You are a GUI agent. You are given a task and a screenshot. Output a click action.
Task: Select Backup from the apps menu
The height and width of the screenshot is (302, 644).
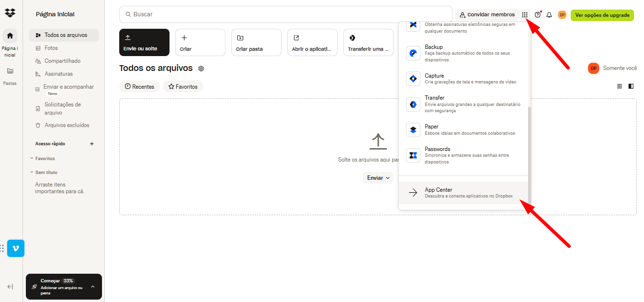point(463,53)
